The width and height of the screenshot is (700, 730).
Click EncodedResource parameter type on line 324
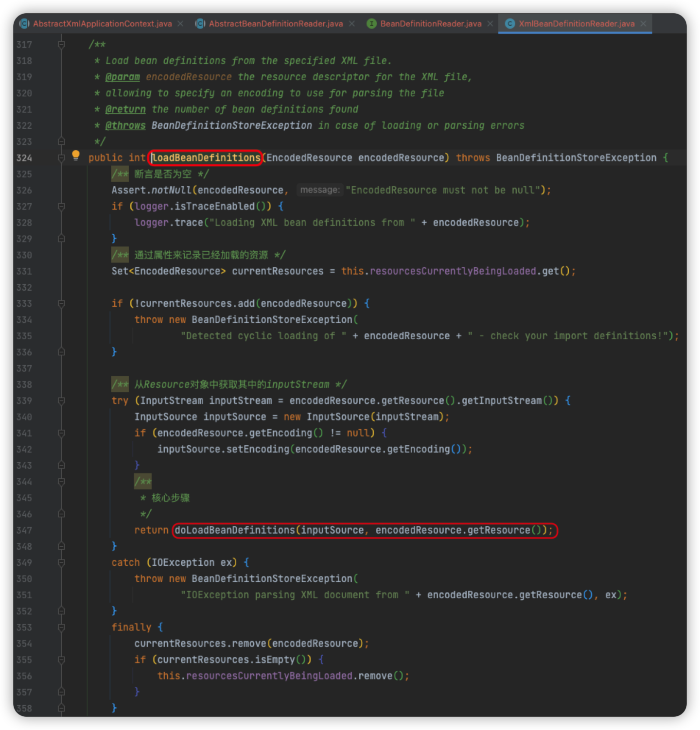[x=309, y=158]
